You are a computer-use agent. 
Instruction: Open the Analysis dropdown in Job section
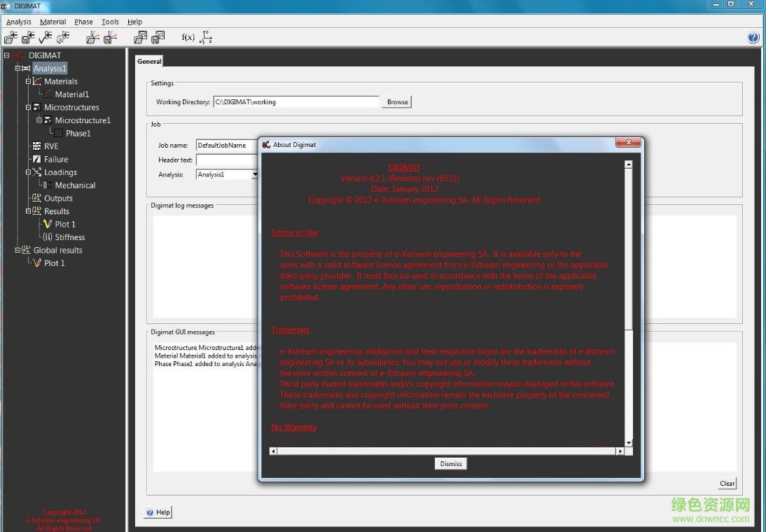(x=255, y=174)
